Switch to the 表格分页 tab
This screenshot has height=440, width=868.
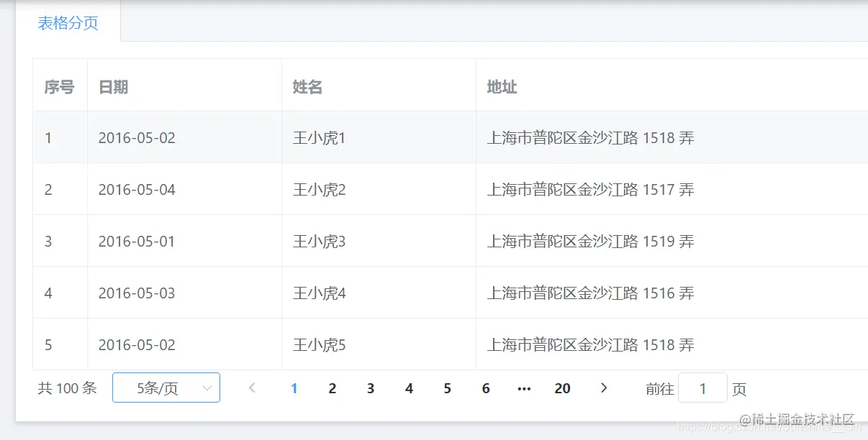click(68, 23)
